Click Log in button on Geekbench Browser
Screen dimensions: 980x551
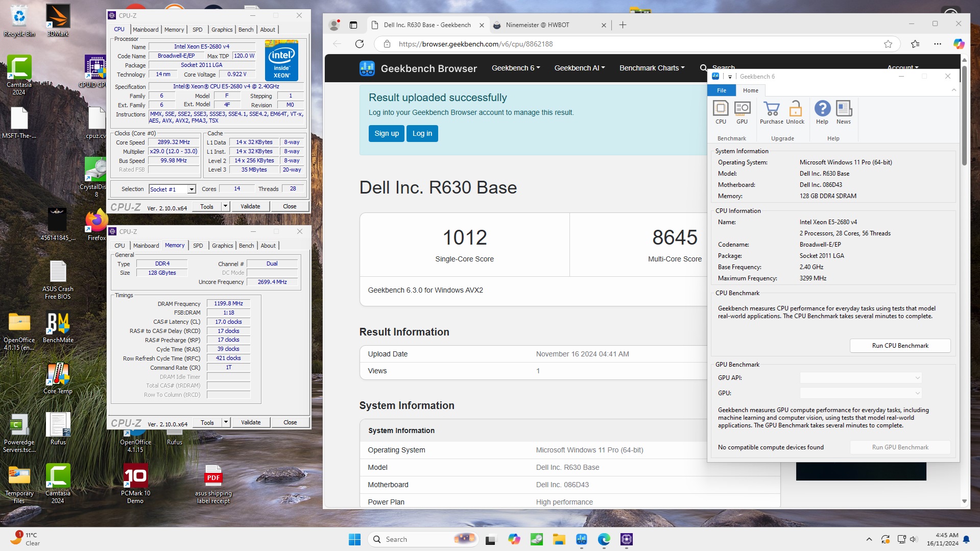(x=422, y=133)
